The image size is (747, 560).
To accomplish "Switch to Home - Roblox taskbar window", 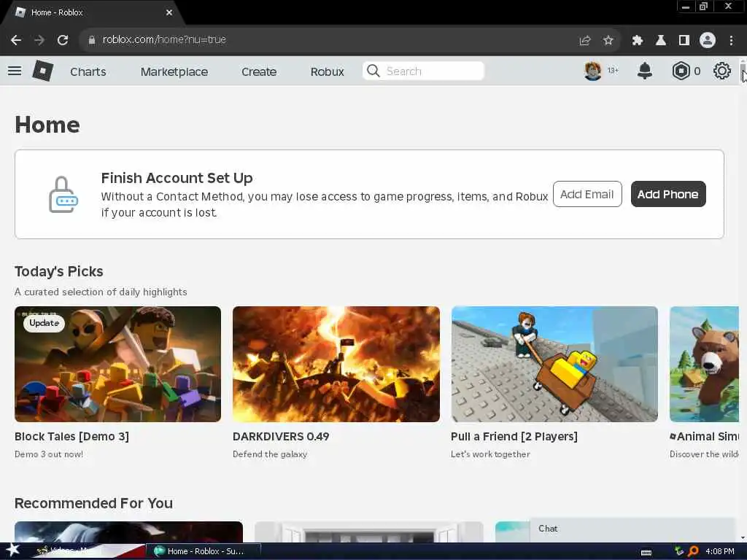I will (203, 551).
